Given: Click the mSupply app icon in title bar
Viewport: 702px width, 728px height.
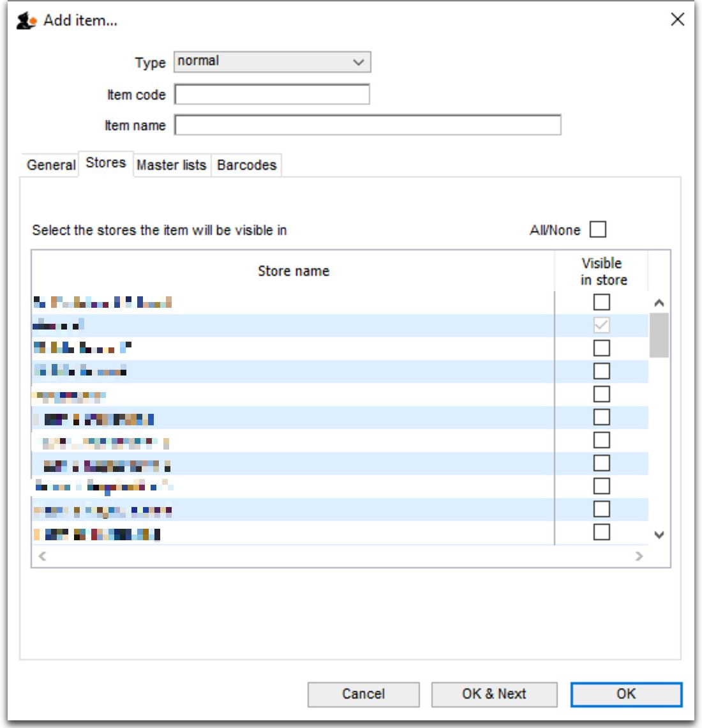Looking at the screenshot, I should pos(26,21).
